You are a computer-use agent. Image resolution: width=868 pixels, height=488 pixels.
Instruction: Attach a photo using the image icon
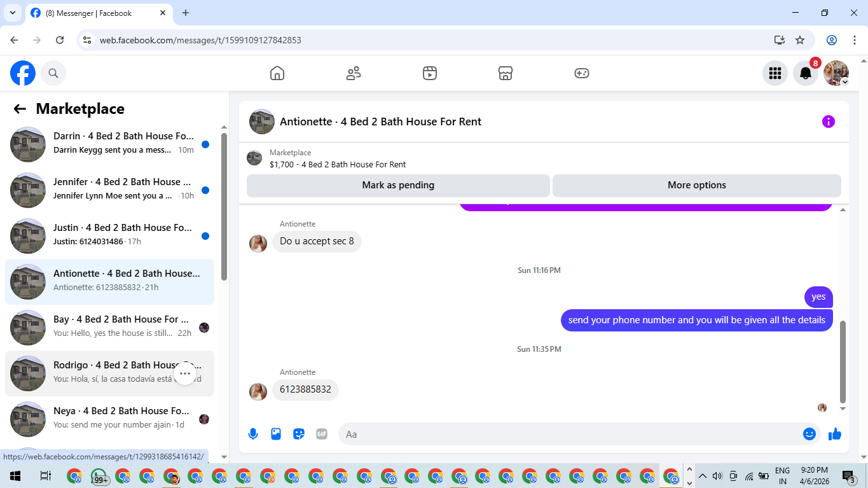coord(276,434)
